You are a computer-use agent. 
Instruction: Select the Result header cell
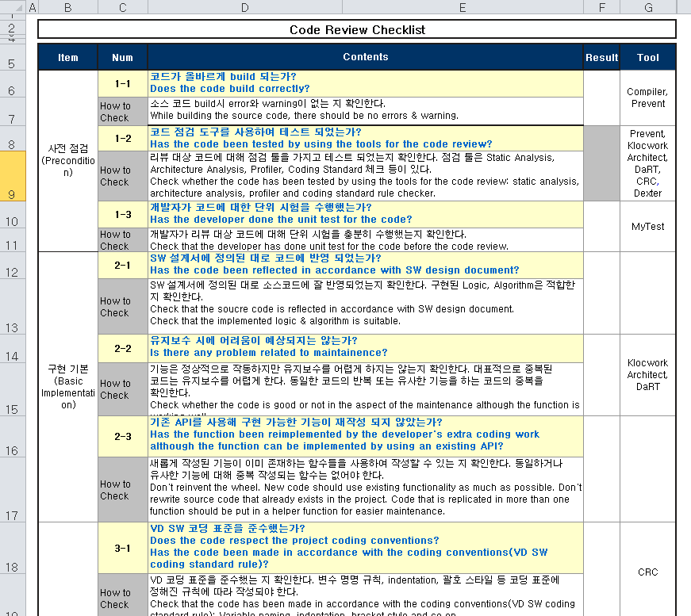pyautogui.click(x=601, y=57)
